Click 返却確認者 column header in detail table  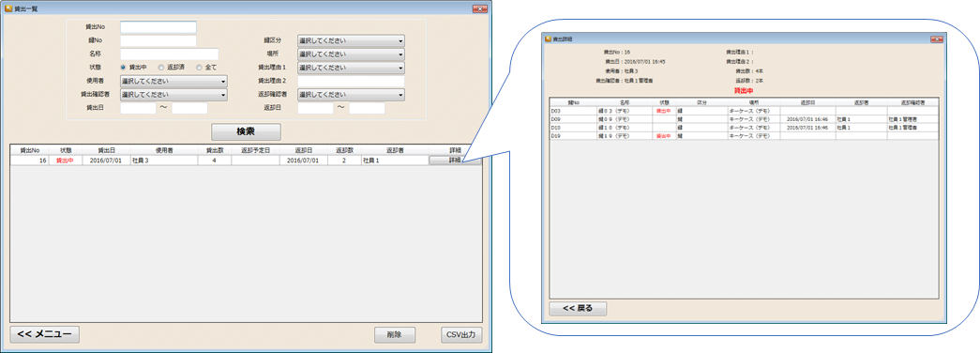pyautogui.click(x=912, y=101)
